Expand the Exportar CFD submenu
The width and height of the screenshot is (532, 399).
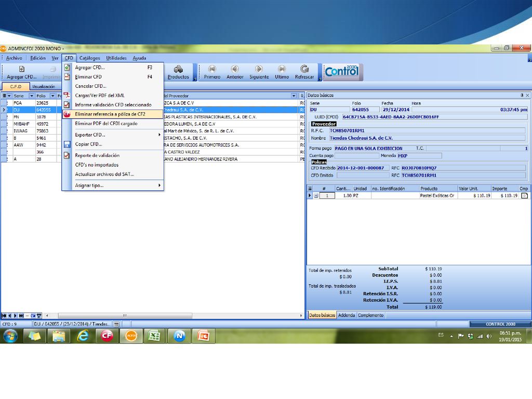(159, 135)
